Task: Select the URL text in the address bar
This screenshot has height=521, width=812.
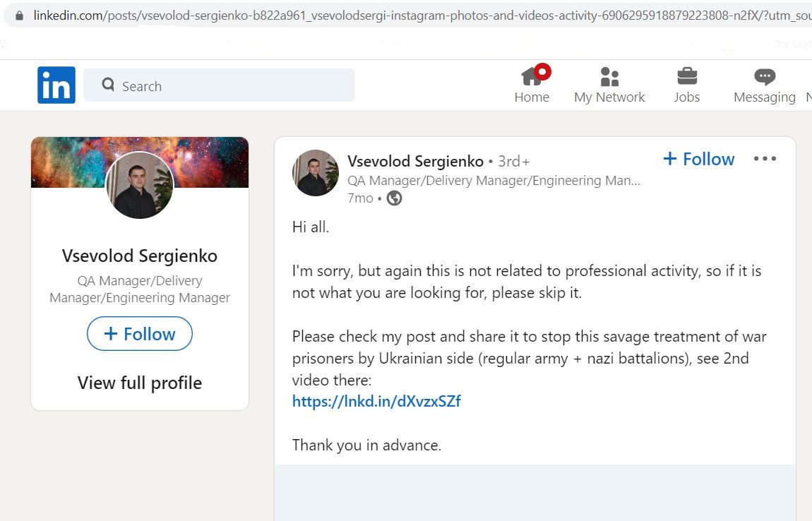Action: (422, 16)
